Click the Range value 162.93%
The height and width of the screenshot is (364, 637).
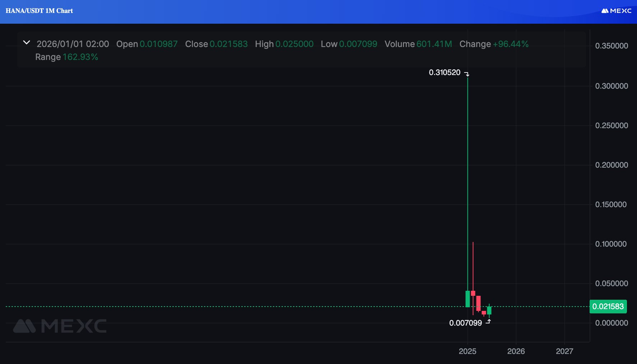(80, 57)
